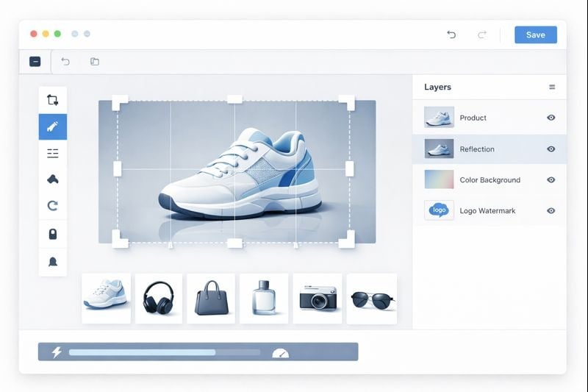
Task: Click the speed gauge icon in bottom bar
Action: [x=281, y=353]
